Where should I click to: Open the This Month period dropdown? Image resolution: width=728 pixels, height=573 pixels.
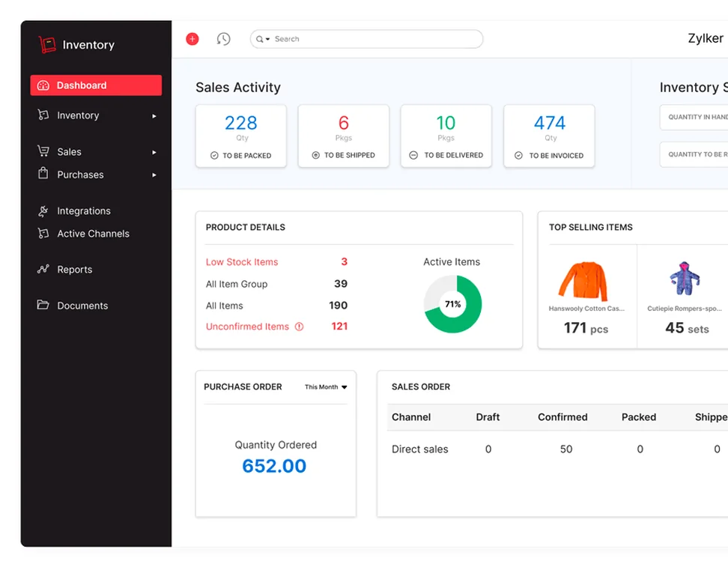[326, 386]
